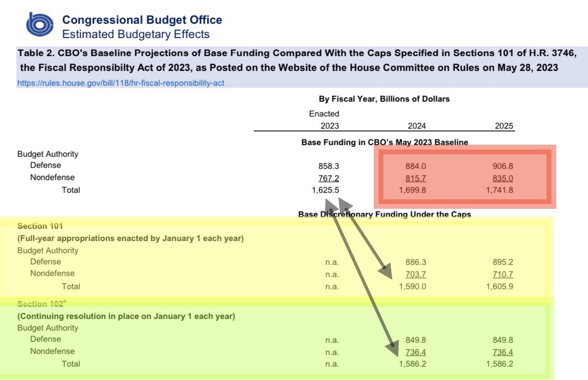588x380 pixels.
Task: Click 'Continuing resolution in place on January 1' text
Action: [x=126, y=316]
